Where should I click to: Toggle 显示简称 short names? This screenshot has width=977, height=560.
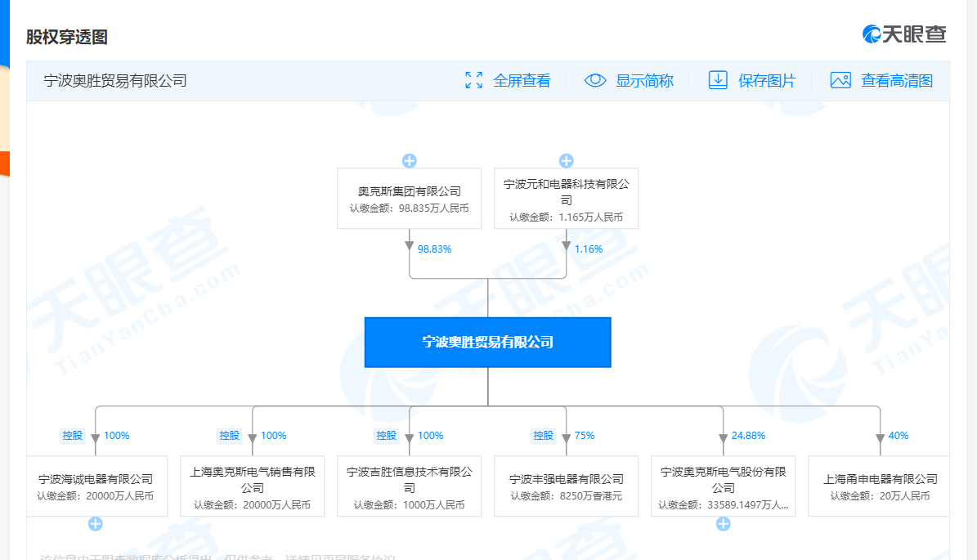644,81
